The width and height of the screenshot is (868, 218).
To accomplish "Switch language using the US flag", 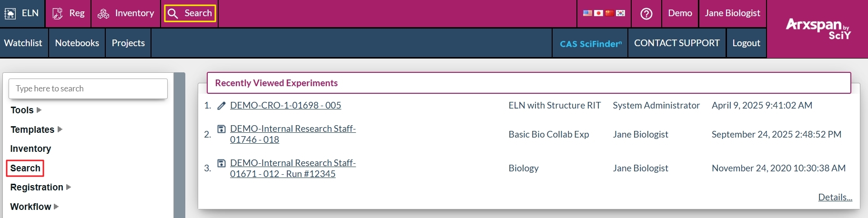I will pyautogui.click(x=587, y=13).
